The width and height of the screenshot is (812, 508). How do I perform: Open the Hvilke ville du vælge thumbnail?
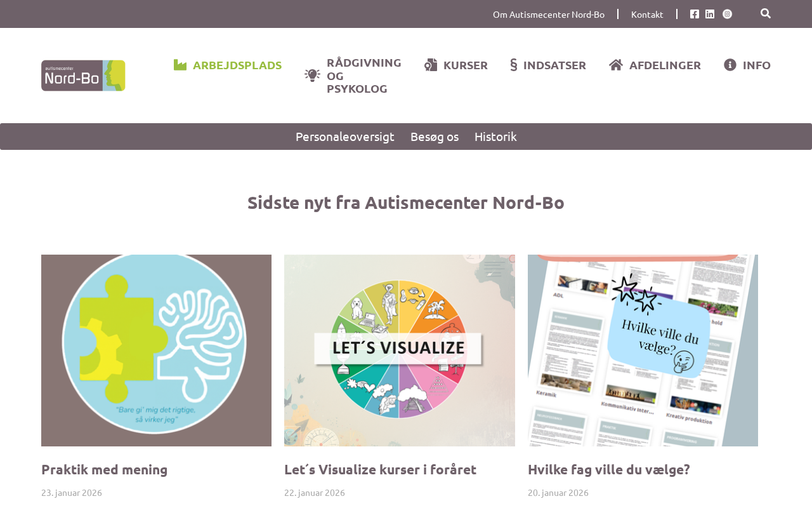click(643, 351)
